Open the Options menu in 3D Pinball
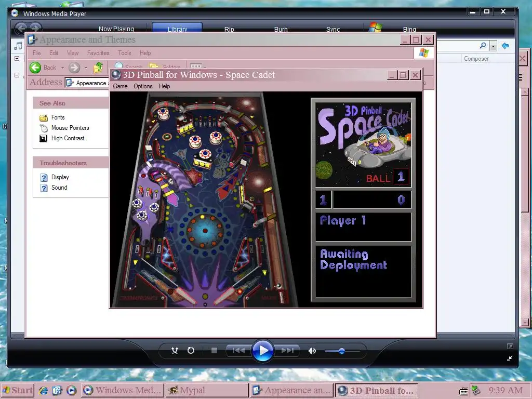 [143, 86]
